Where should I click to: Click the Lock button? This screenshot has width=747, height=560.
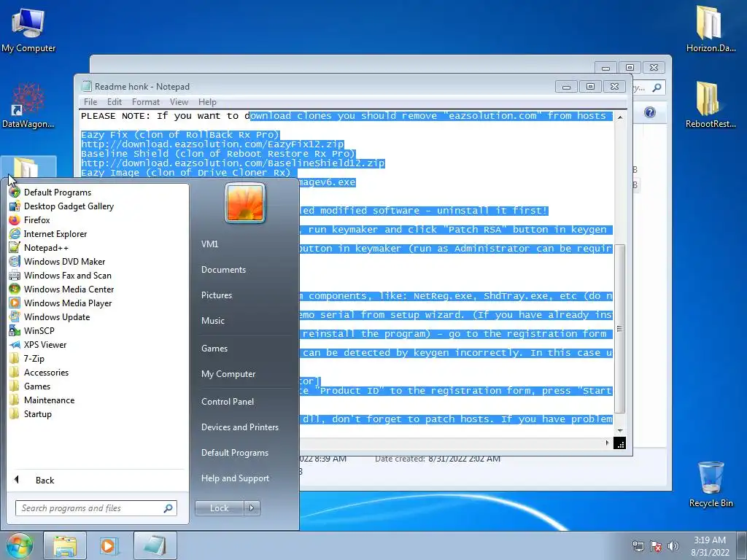[219, 508]
